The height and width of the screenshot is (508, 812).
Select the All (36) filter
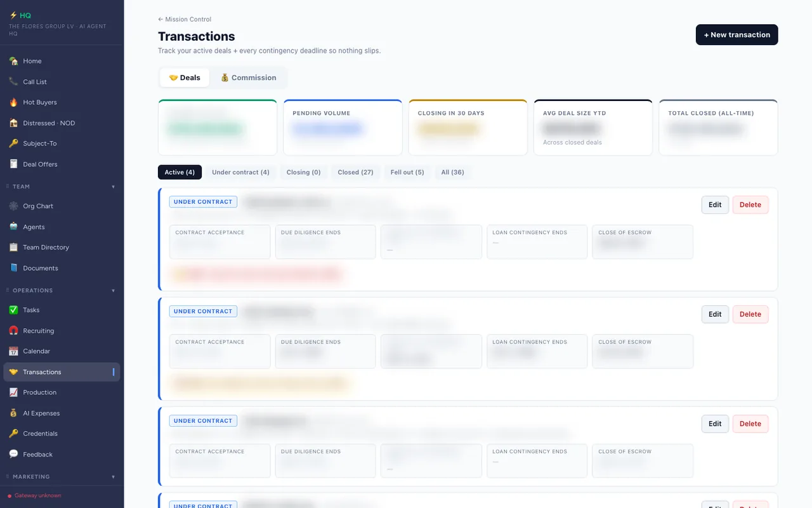(453, 172)
